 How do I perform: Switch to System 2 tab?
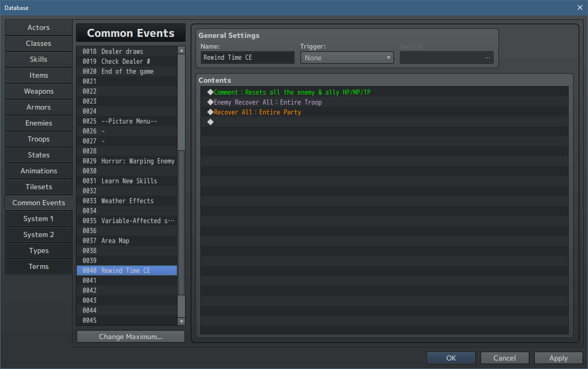(x=39, y=235)
